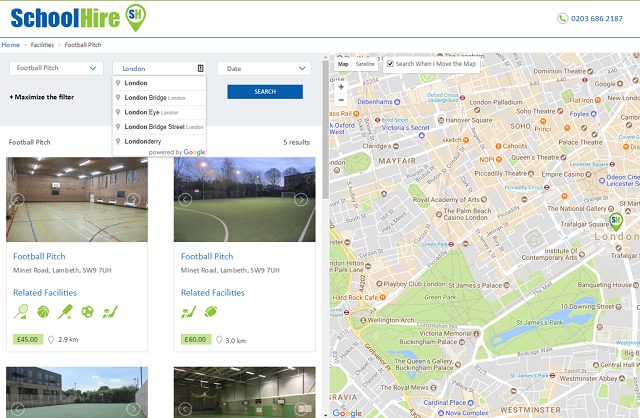This screenshot has width=640, height=418.
Task: Zoom in on the map
Action: click(341, 87)
